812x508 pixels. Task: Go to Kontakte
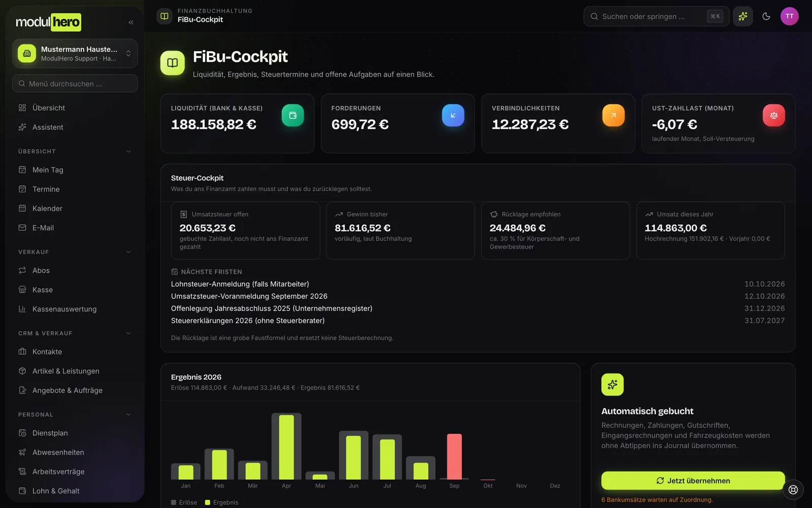point(75,352)
